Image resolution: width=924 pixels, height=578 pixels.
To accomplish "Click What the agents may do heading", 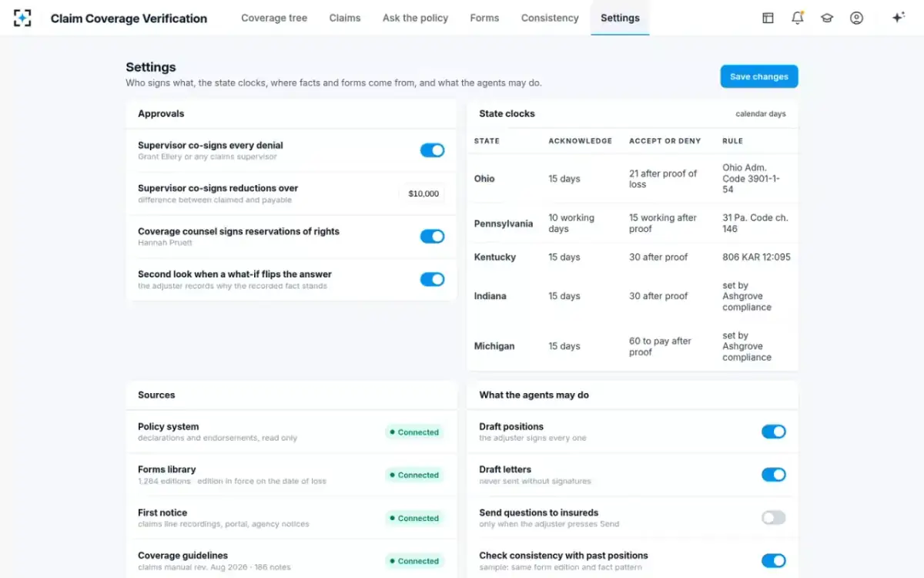I will pos(534,395).
